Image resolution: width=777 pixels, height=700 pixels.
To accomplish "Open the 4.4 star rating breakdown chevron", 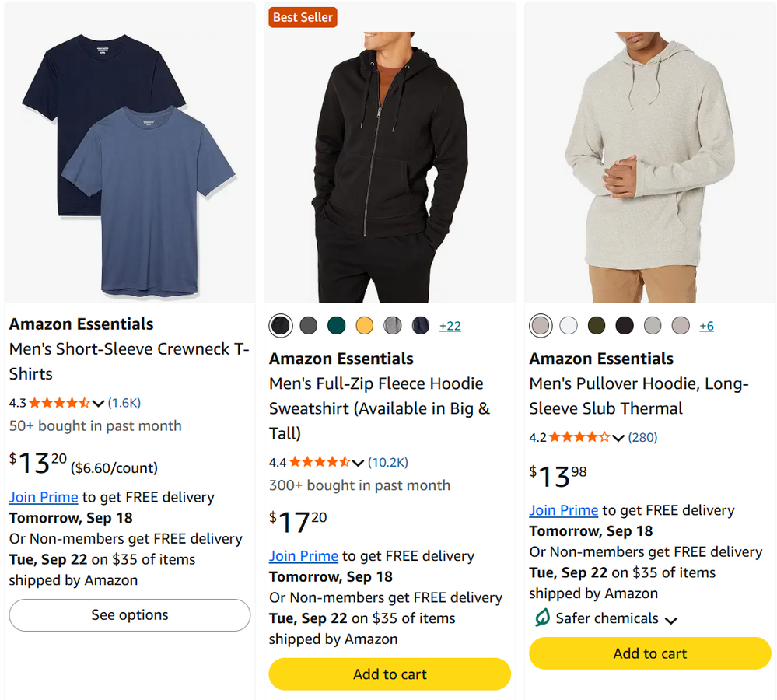I will 358,463.
